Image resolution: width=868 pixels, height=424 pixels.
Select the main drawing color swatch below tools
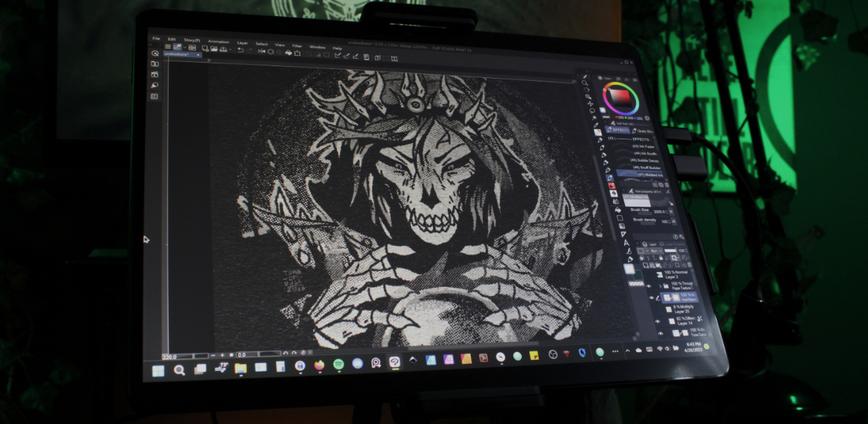pyautogui.click(x=629, y=269)
